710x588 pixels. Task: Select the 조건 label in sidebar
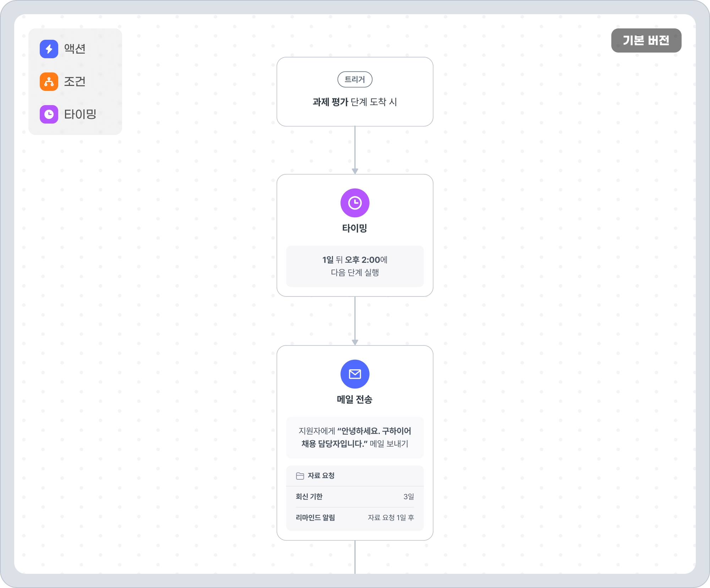pos(75,82)
